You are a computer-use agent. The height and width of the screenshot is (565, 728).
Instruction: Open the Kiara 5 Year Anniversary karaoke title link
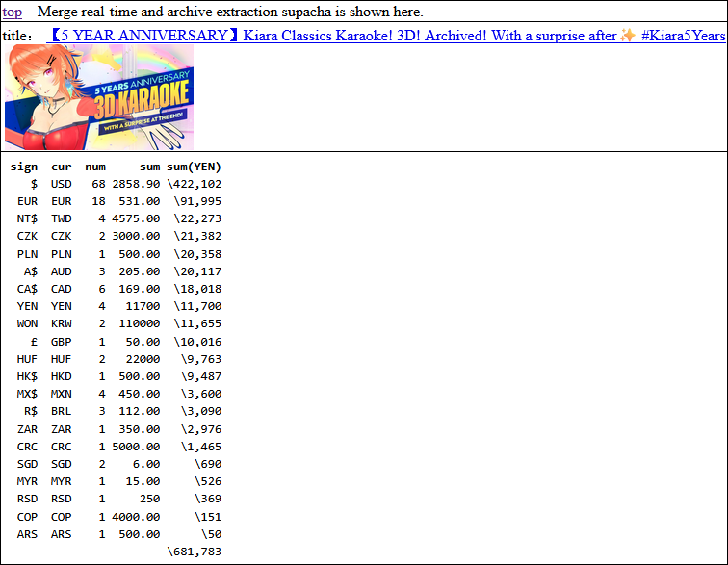386,36
